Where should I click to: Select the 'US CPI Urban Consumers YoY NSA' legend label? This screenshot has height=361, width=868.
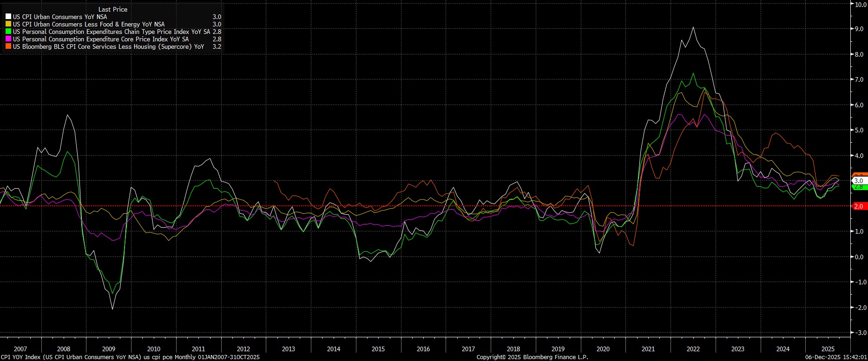point(60,17)
